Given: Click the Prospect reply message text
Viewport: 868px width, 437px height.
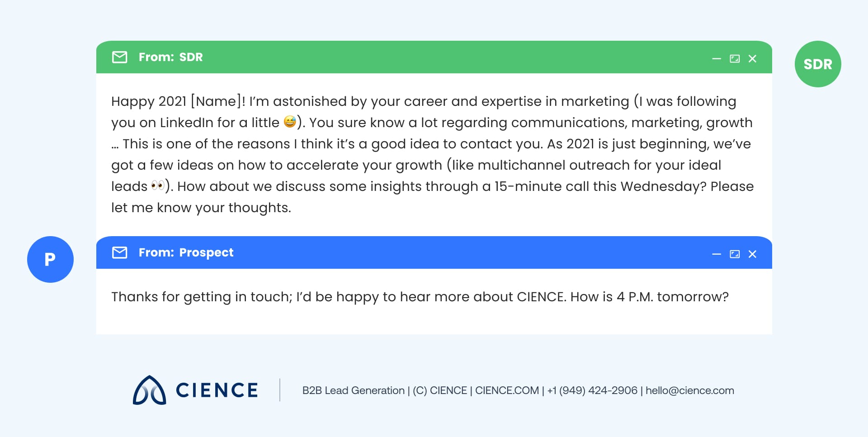Looking at the screenshot, I should click(x=420, y=297).
